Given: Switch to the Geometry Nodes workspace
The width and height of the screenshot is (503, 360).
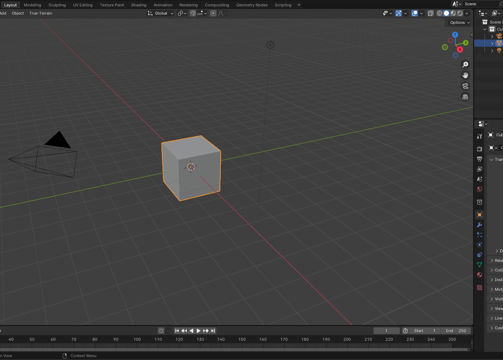Looking at the screenshot, I should pyautogui.click(x=252, y=5).
